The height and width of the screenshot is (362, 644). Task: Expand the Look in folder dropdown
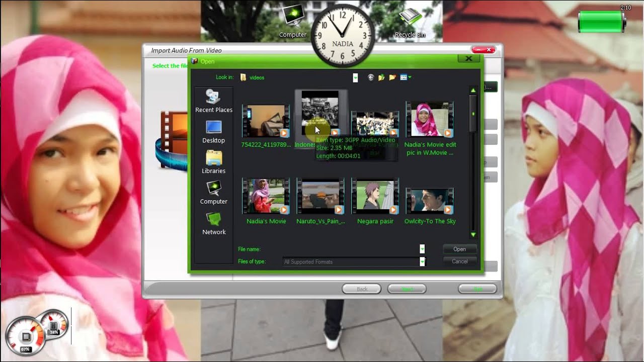pos(355,77)
